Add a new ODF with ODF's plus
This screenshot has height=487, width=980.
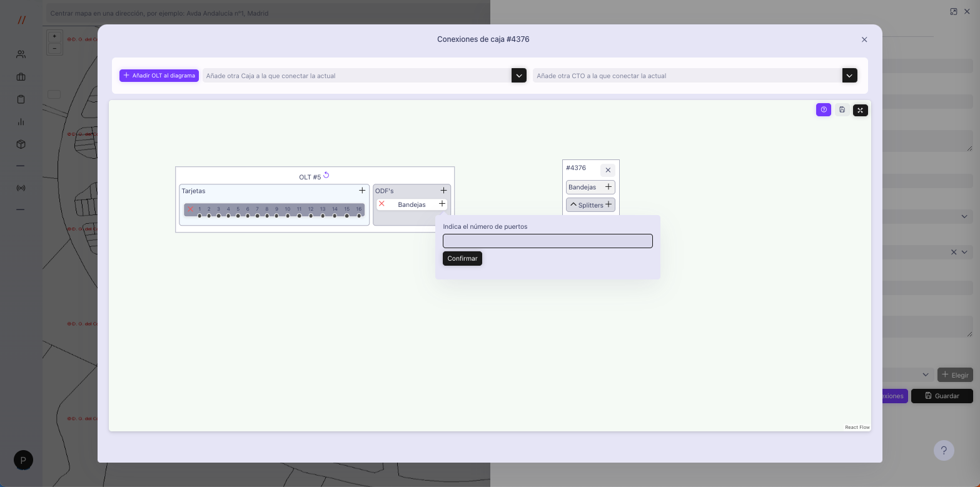(443, 191)
